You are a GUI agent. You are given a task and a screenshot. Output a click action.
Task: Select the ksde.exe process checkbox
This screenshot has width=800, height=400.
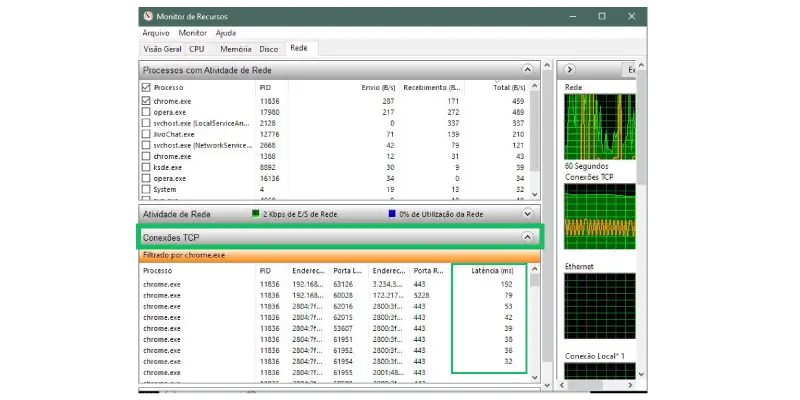[147, 167]
